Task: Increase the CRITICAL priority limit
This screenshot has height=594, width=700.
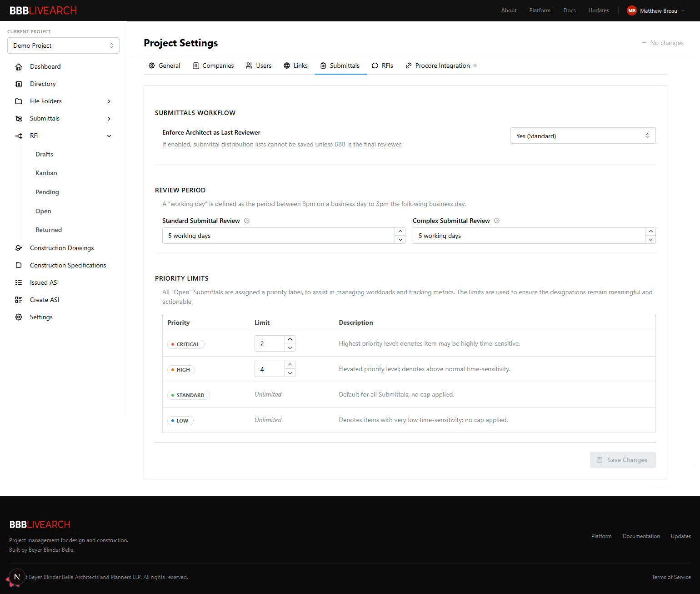Action: point(290,339)
